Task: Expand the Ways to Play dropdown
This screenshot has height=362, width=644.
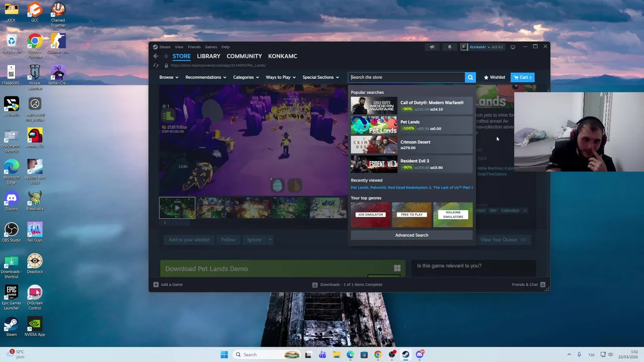Action: tap(281, 77)
